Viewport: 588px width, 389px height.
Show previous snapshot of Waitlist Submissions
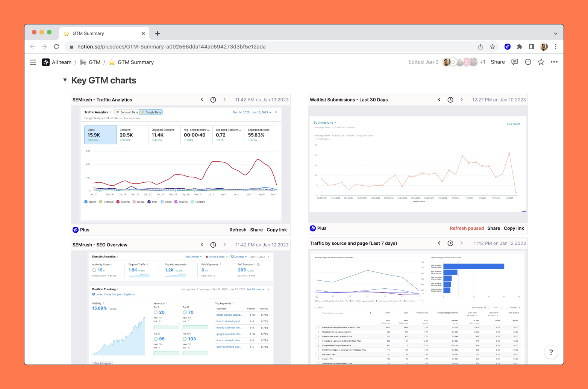point(439,100)
